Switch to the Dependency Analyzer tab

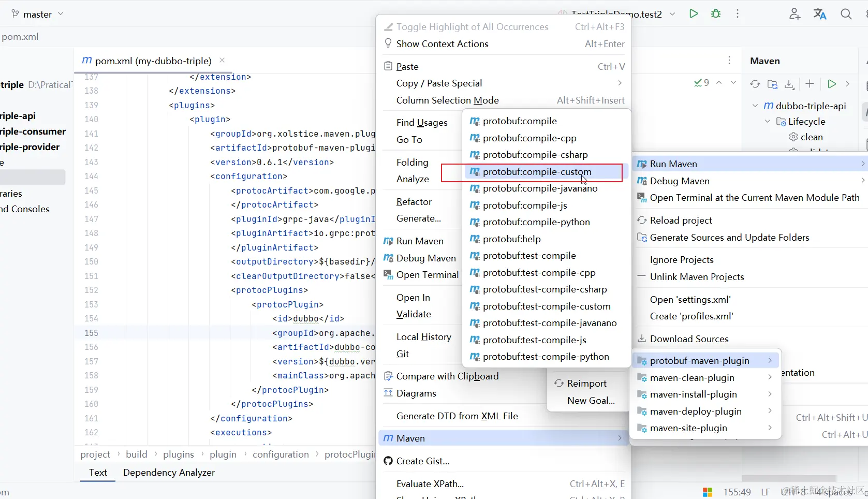pyautogui.click(x=169, y=472)
